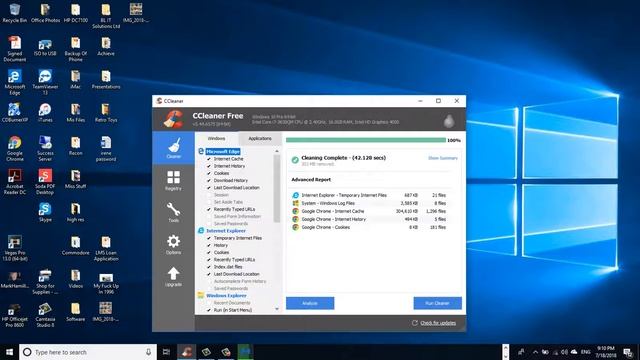Click the taskbar clock showing 9:10 PM

[x=606, y=352]
